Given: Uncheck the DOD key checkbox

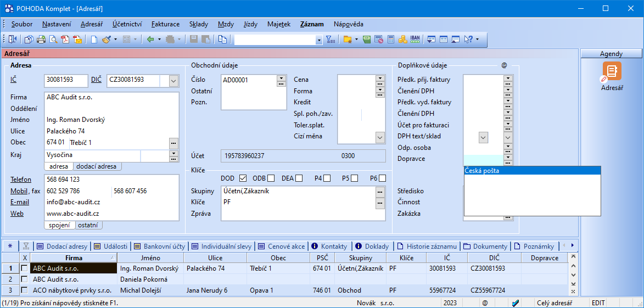Looking at the screenshot, I should tap(243, 178).
